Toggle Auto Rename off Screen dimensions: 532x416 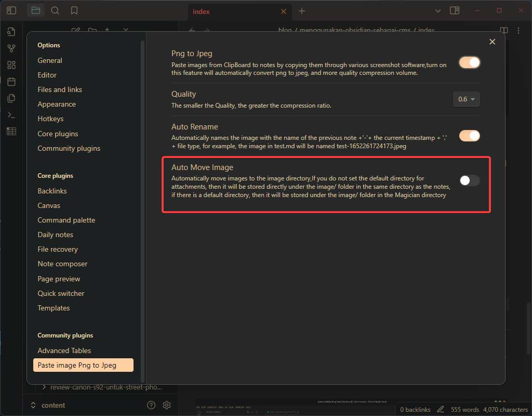pyautogui.click(x=469, y=135)
